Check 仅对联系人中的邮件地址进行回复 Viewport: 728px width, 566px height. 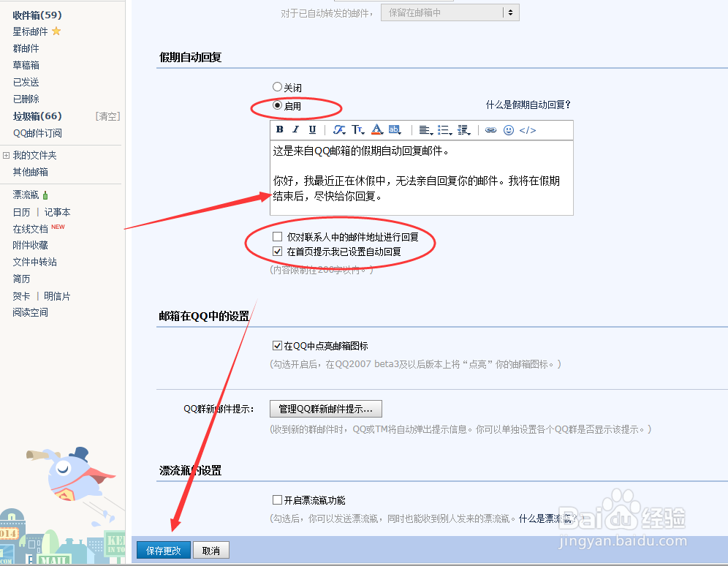(277, 237)
